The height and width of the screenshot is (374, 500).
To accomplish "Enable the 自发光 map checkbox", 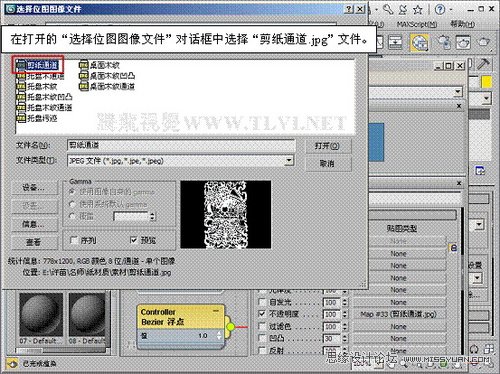I will [x=262, y=302].
